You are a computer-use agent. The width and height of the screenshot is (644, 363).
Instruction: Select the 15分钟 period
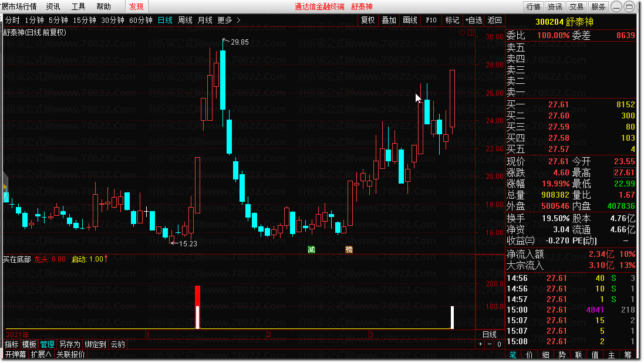[x=85, y=20]
